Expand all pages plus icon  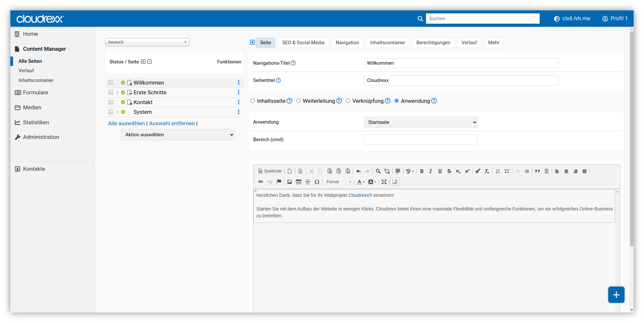(x=143, y=62)
